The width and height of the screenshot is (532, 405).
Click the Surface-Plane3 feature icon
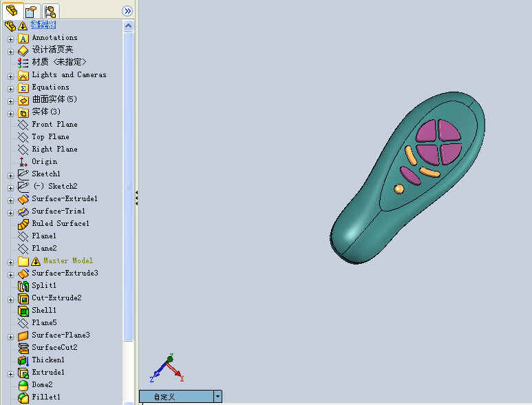tap(23, 335)
